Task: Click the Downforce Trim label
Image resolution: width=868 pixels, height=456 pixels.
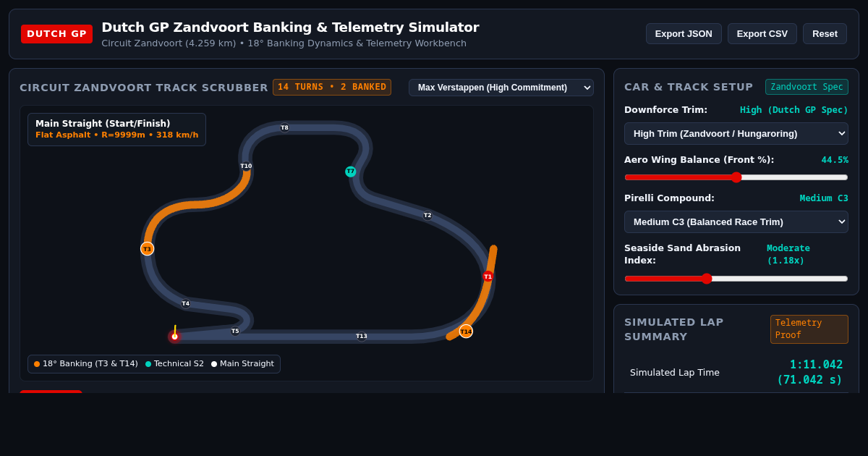Action: click(x=665, y=110)
